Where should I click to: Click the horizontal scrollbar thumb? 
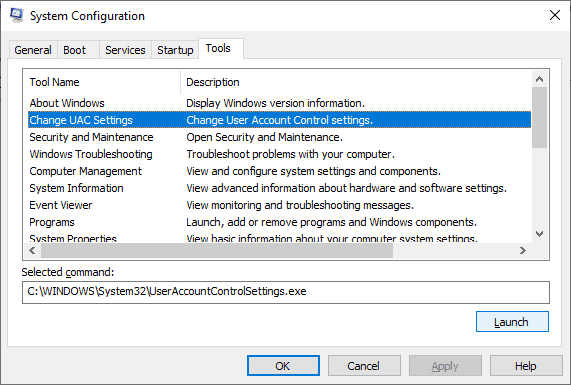217,250
